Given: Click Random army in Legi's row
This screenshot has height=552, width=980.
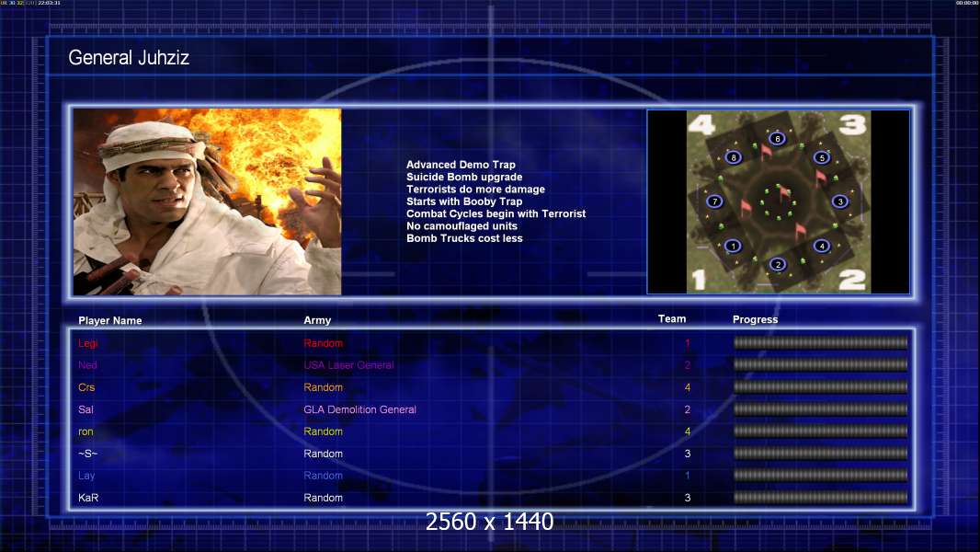Looking at the screenshot, I should (x=323, y=343).
